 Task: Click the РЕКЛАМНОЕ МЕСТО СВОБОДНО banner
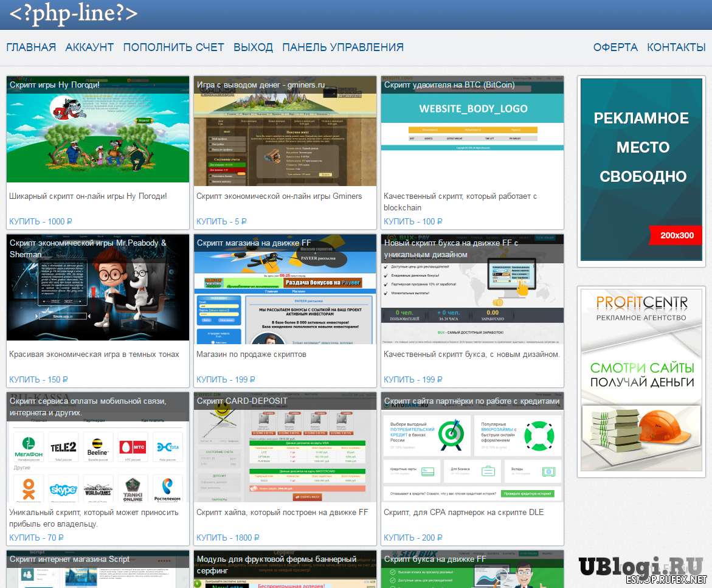[641, 171]
